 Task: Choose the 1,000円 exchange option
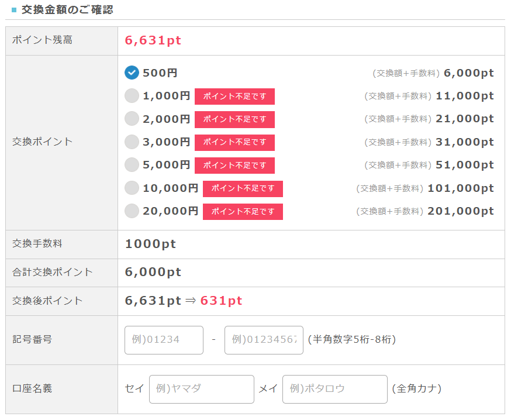tap(132, 96)
